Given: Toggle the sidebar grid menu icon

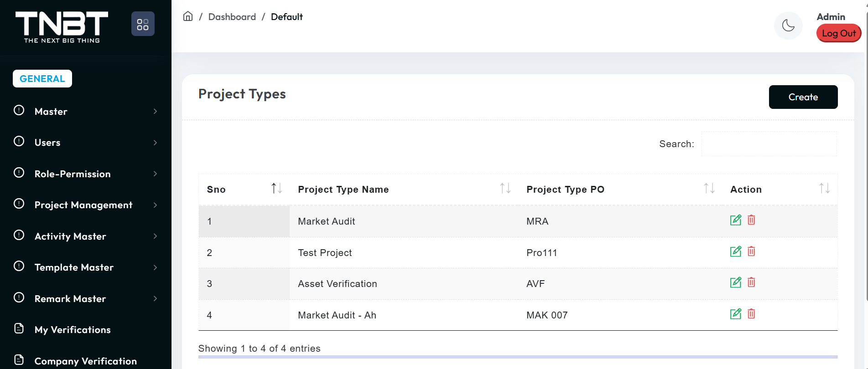Looking at the screenshot, I should pyautogui.click(x=143, y=24).
